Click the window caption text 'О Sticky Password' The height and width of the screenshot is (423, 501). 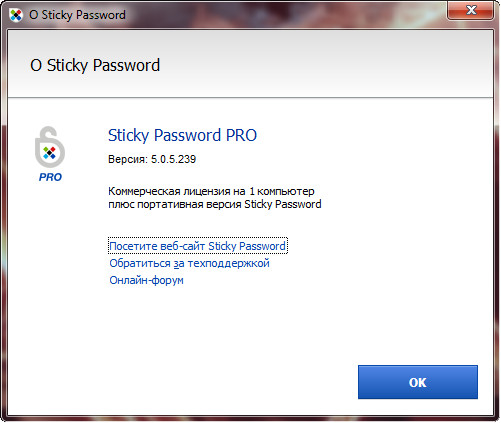tap(77, 15)
